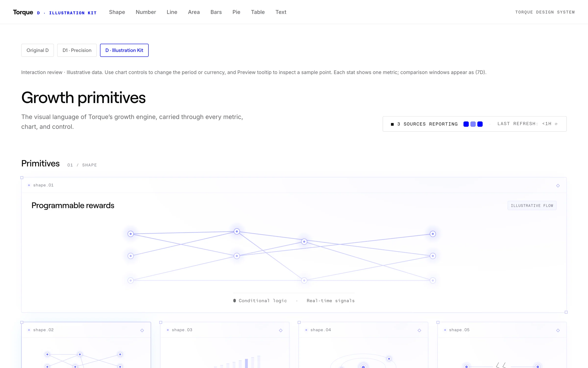Click the shape.01 label

tap(43, 185)
